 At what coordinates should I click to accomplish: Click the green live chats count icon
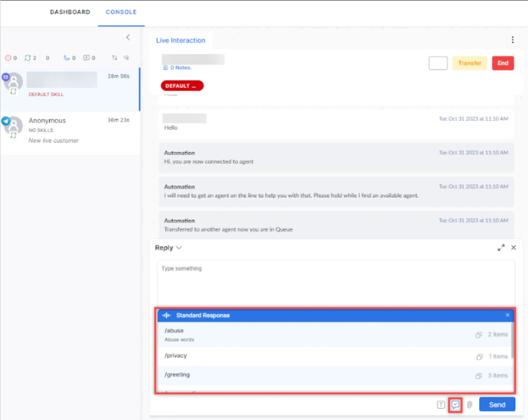pyautogui.click(x=27, y=58)
